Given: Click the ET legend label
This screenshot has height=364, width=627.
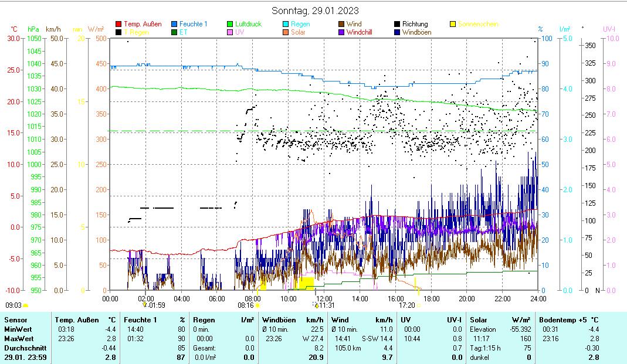Looking at the screenshot, I should [183, 32].
